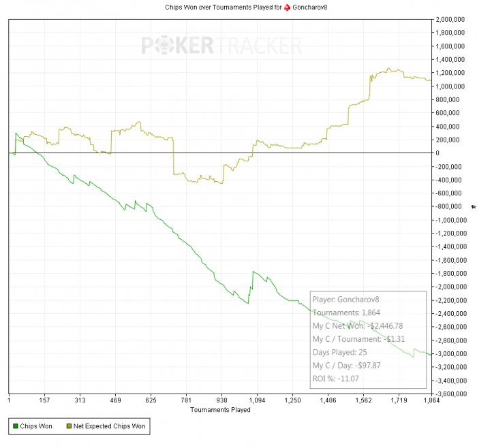Click the chart title text Goncharov8
Image resolution: width=477 pixels, height=448 pixels.
309,7
